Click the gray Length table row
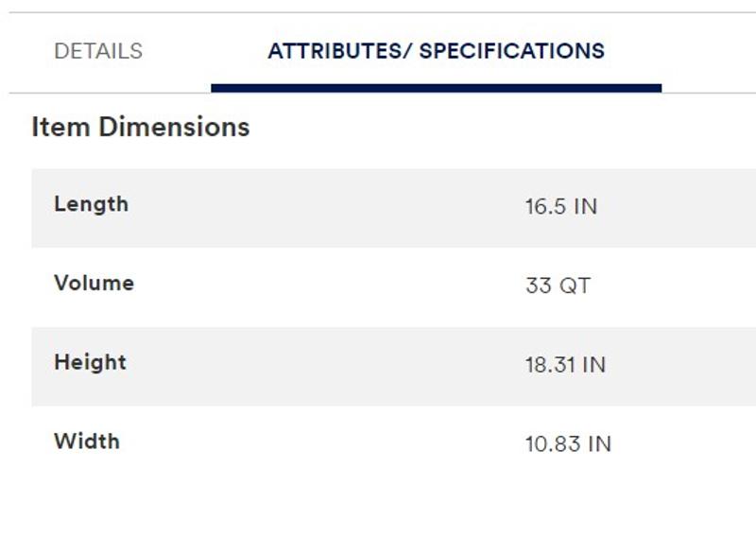 tap(393, 208)
